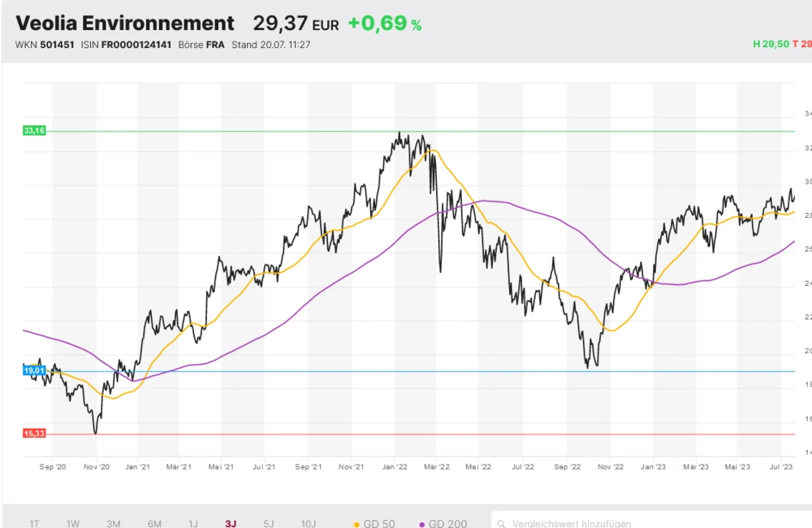This screenshot has width=812, height=528.
Task: Select the 1T time range
Action: tap(34, 524)
